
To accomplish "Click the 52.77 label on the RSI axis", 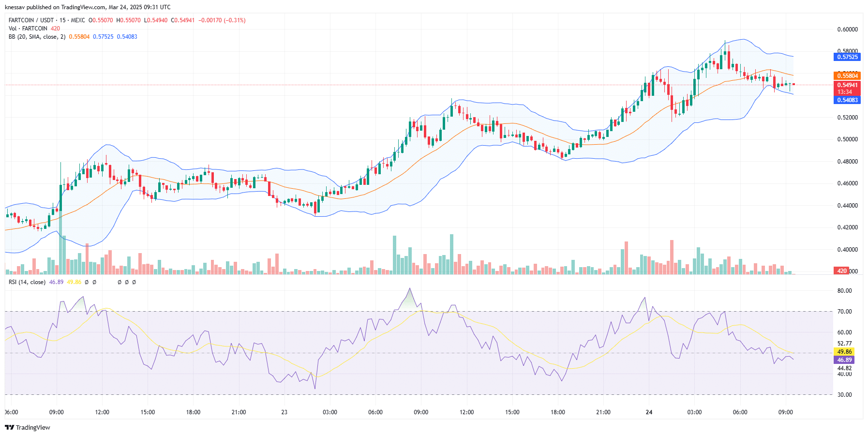I will click(x=845, y=344).
